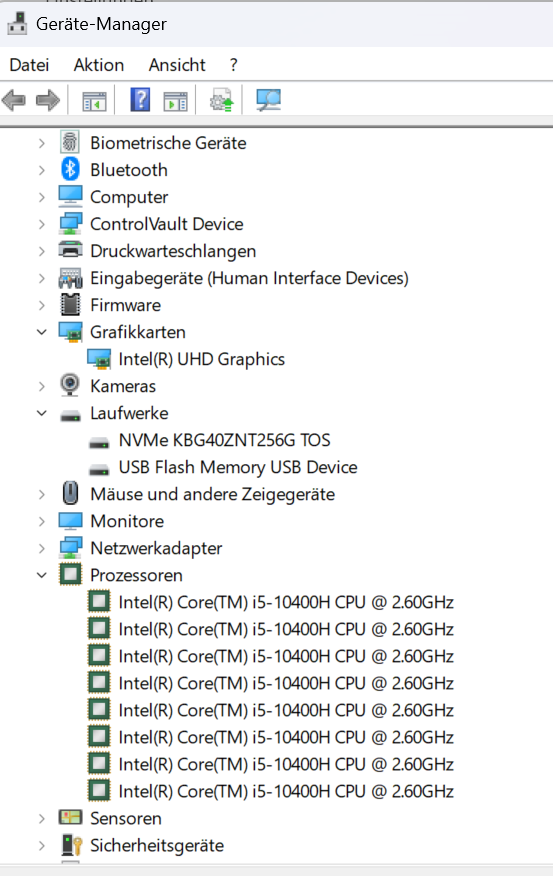Scan for hardware changes monitor icon

pos(269,101)
